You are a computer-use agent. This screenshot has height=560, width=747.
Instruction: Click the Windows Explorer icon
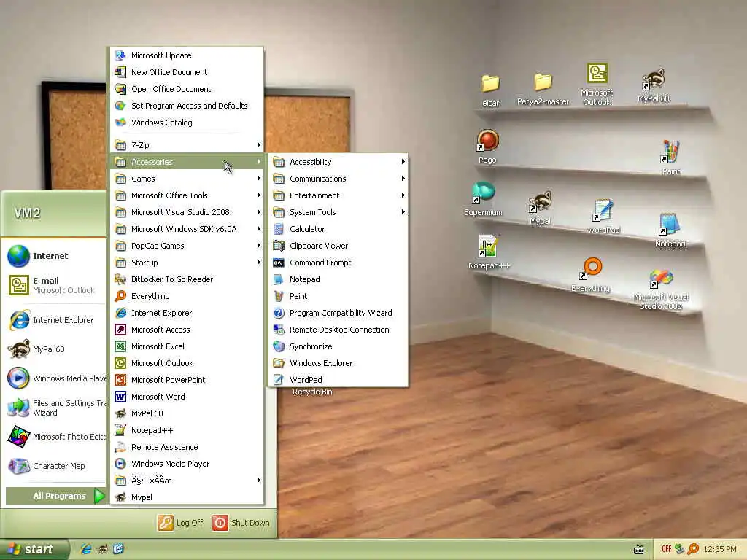point(279,363)
